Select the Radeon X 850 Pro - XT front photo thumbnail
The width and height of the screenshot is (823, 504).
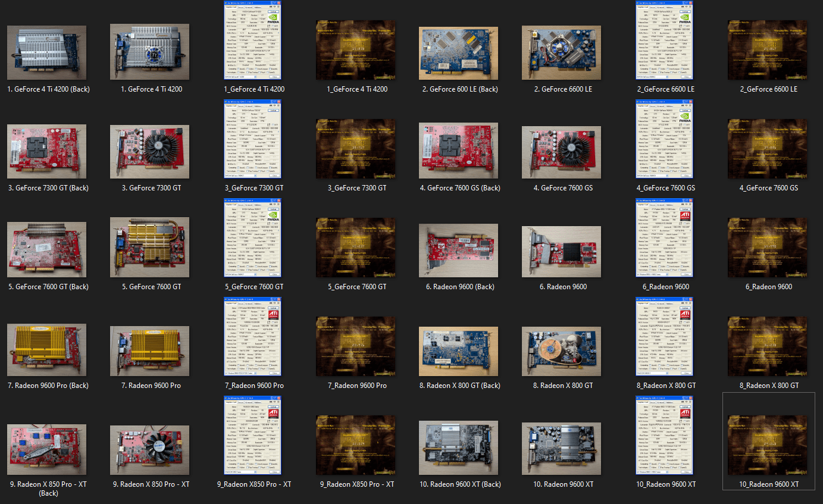[x=149, y=449]
